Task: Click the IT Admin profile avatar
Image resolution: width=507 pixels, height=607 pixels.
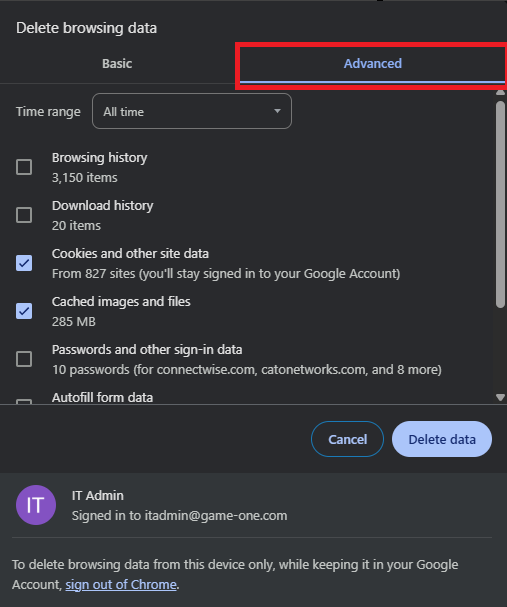Action: coord(36,505)
